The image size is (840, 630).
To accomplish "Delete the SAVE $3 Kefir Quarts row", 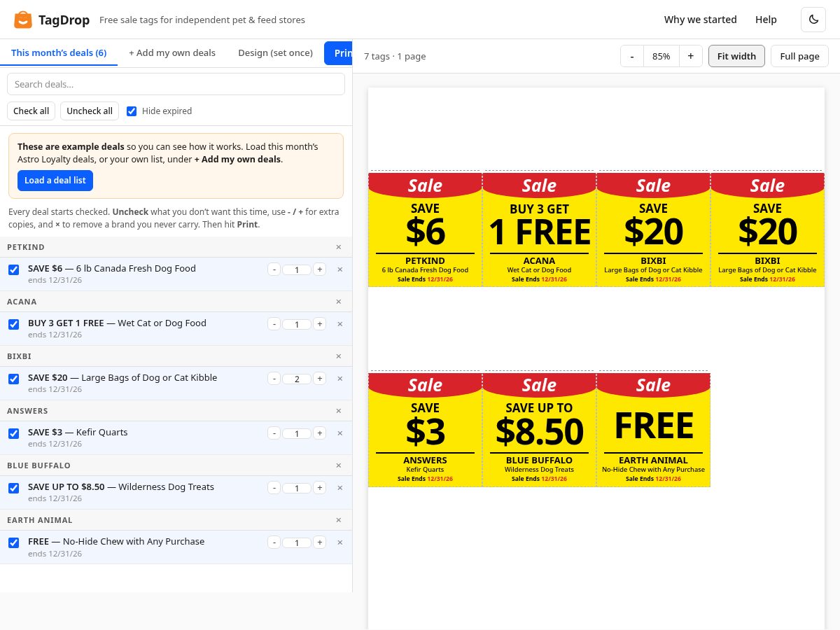I will [x=340, y=433].
